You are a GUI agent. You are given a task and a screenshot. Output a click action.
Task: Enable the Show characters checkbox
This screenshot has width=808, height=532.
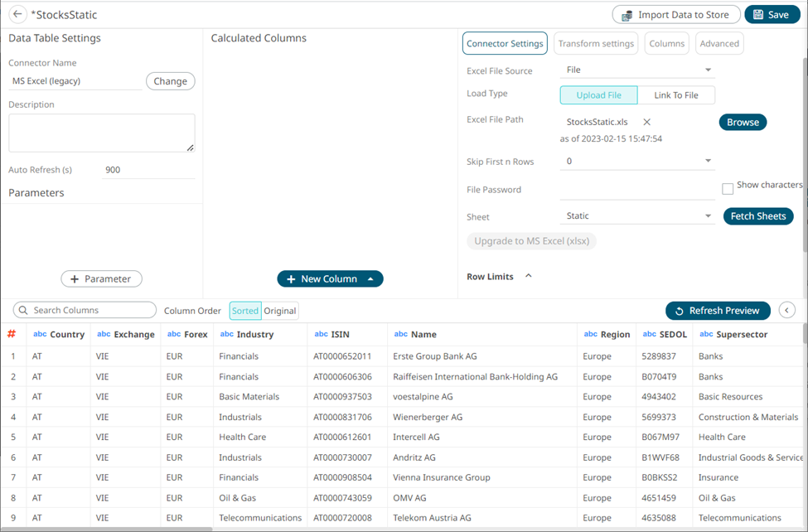click(x=728, y=189)
